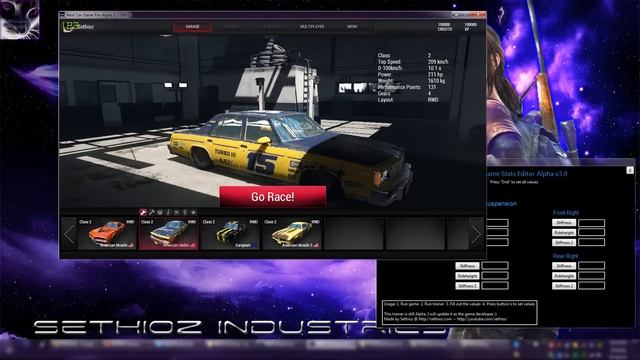Click the Weight value 1610 kg
640x360 pixels.
pyautogui.click(x=436, y=81)
